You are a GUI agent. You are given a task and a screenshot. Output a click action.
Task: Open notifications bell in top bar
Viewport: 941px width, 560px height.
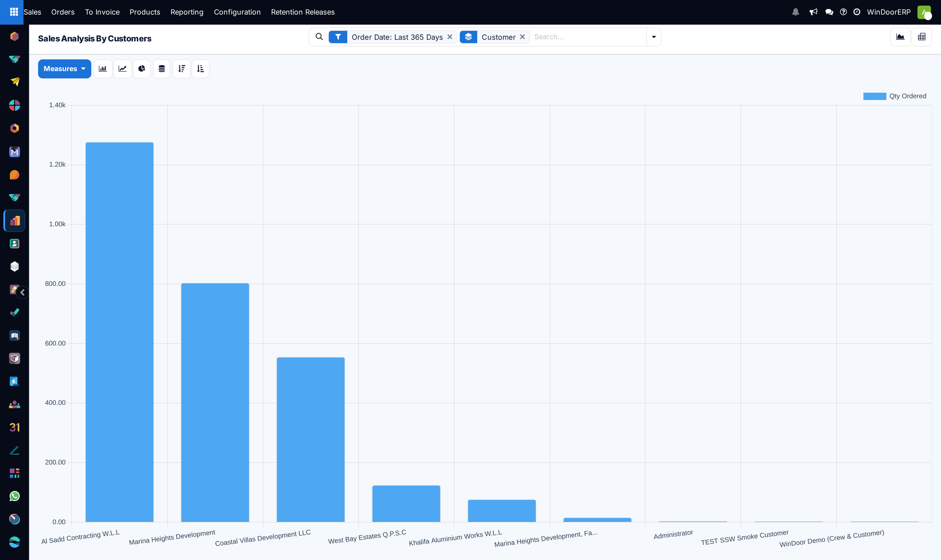point(796,12)
